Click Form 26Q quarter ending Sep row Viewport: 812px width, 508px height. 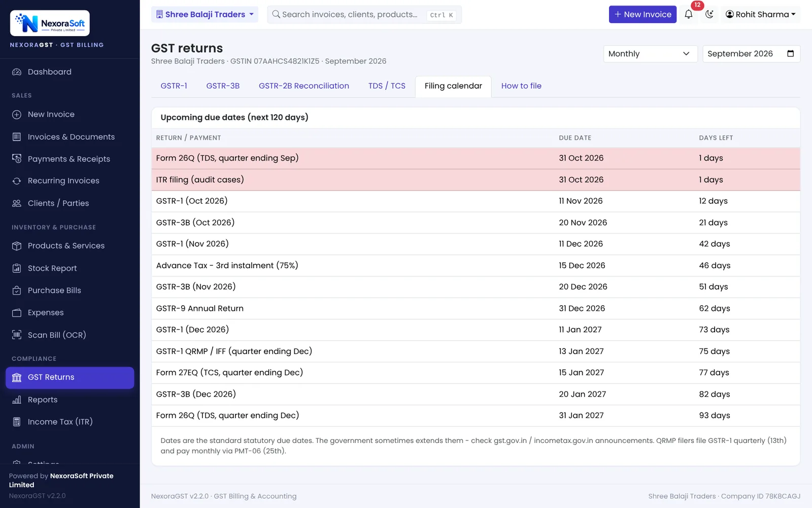pos(476,158)
